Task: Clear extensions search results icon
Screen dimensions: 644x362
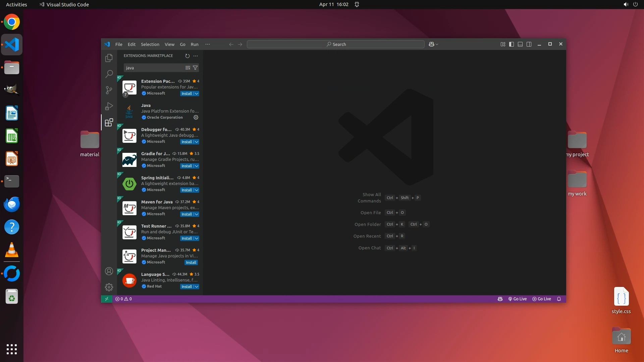Action: click(188, 68)
